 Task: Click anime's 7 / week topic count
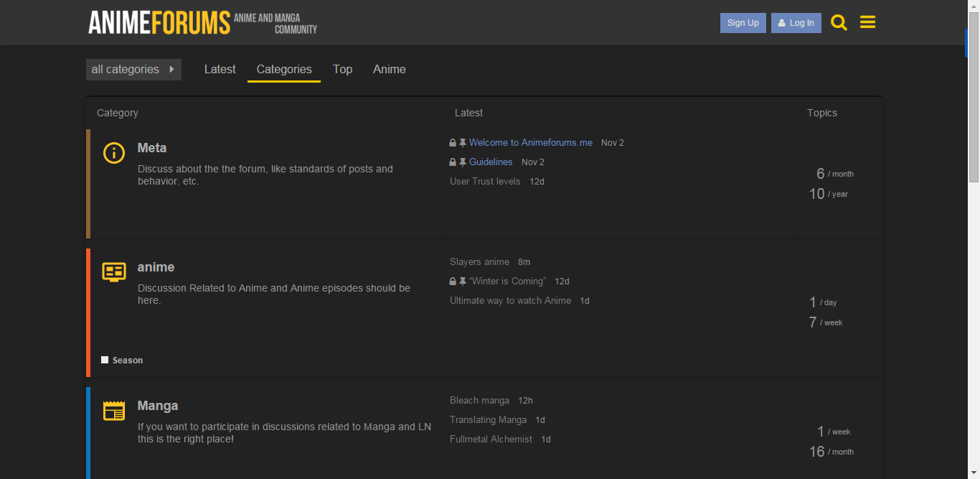pyautogui.click(x=826, y=322)
